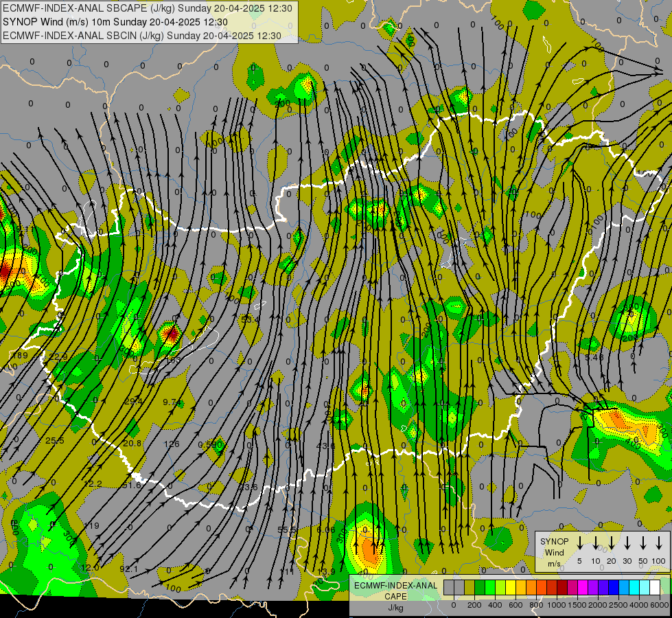Viewport: 672px width, 618px height.
Task: Click the 5 m/s wind arrow in legend
Action: pyautogui.click(x=579, y=543)
